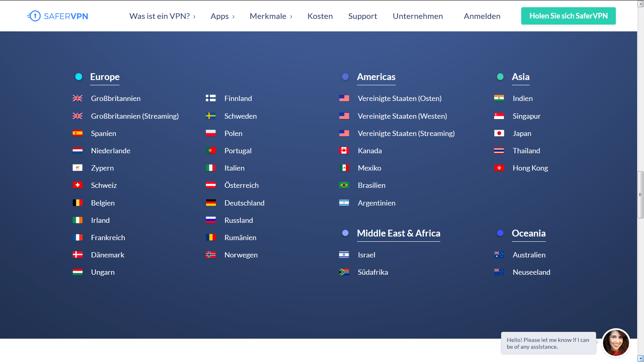Click the Israel flag icon
Image resolution: width=644 pixels, height=362 pixels.
(x=344, y=255)
